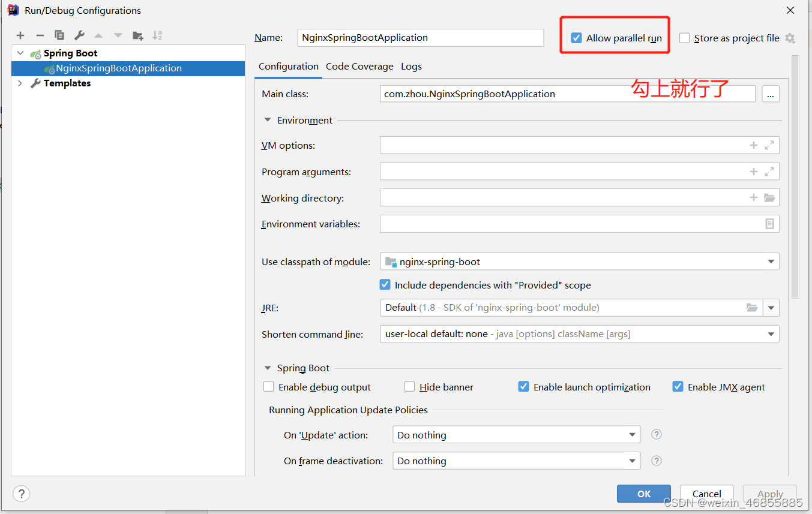Click the Apply button

770,494
